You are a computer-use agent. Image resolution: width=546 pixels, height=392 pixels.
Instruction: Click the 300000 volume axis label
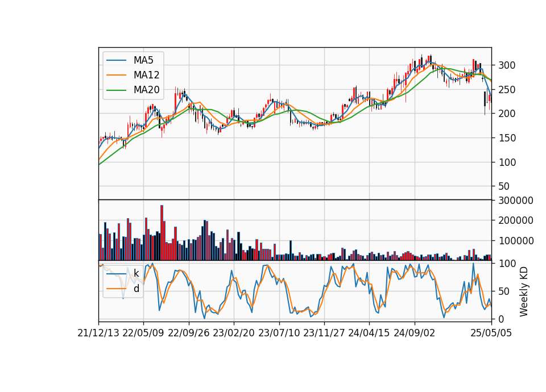[x=516, y=201]
